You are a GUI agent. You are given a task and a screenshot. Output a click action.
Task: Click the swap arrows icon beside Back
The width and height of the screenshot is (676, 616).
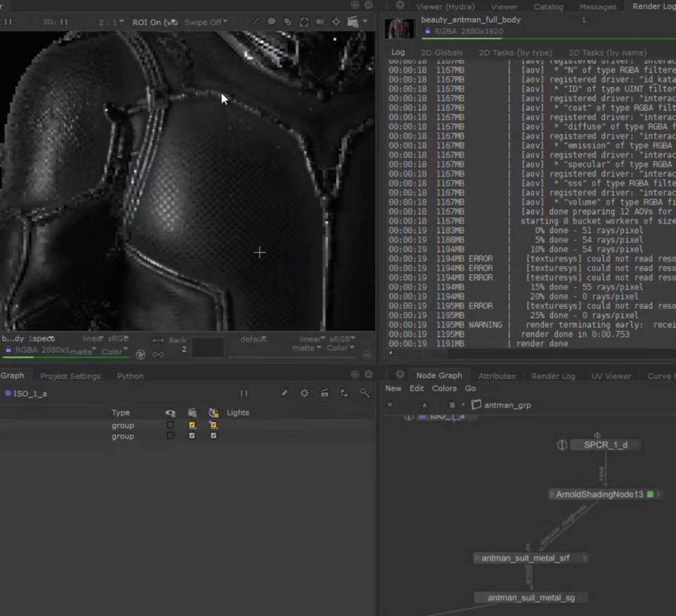[158, 341]
